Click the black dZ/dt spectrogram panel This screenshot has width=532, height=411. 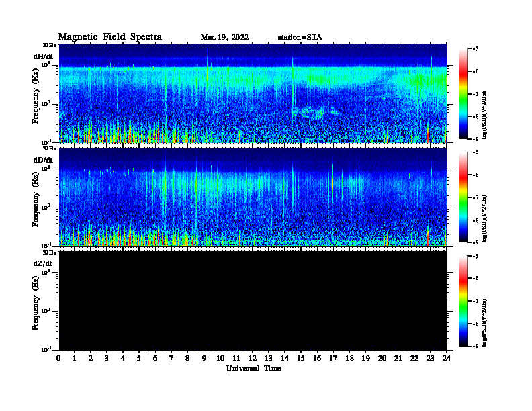coord(253,301)
